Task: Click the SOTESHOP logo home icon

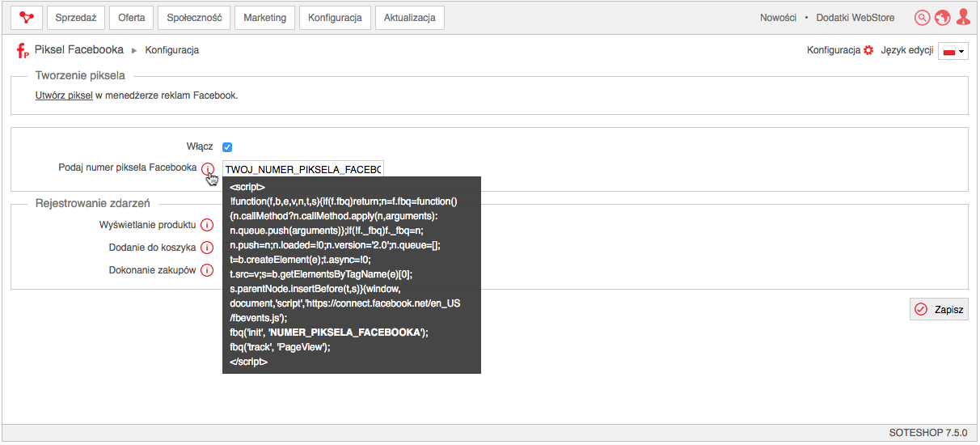Action: 27,17
